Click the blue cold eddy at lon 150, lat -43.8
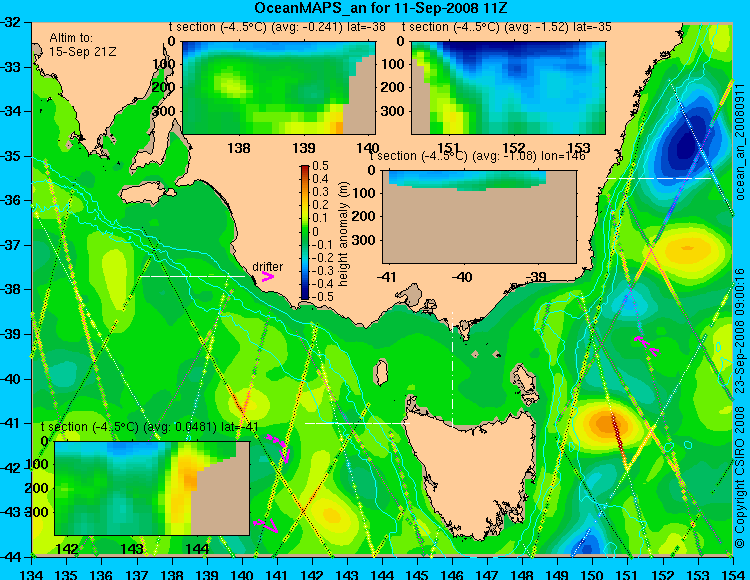This screenshot has width=750, height=580. point(589,544)
